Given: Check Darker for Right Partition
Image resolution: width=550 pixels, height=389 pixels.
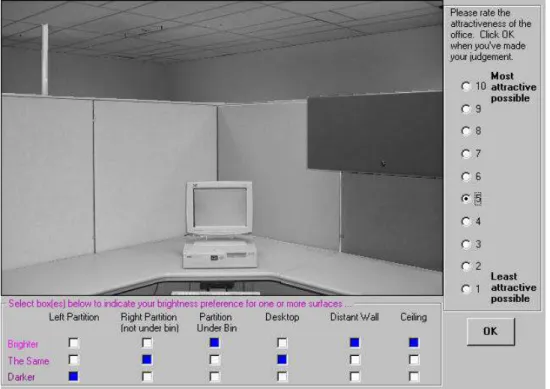Looking at the screenshot, I should point(147,376).
